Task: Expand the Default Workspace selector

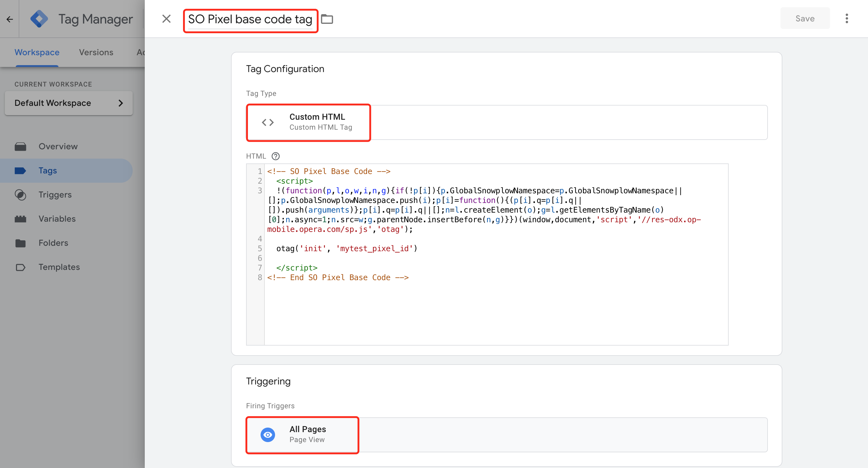Action: tap(69, 103)
